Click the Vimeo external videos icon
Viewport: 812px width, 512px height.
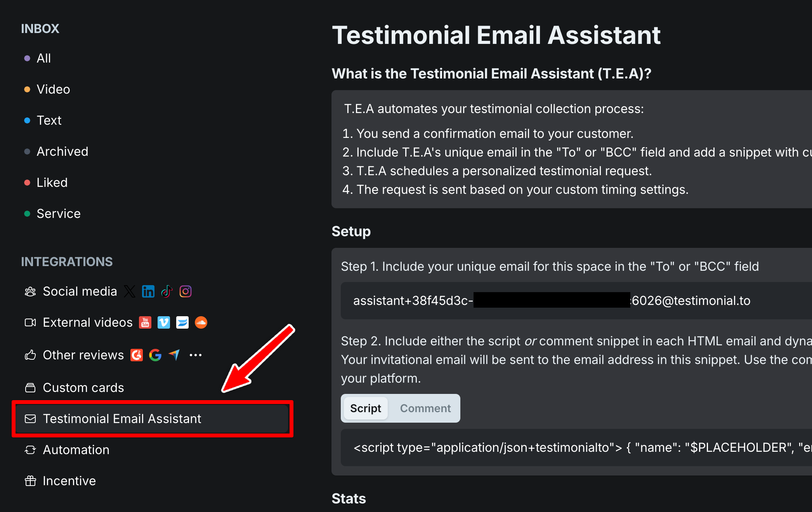[x=164, y=322]
